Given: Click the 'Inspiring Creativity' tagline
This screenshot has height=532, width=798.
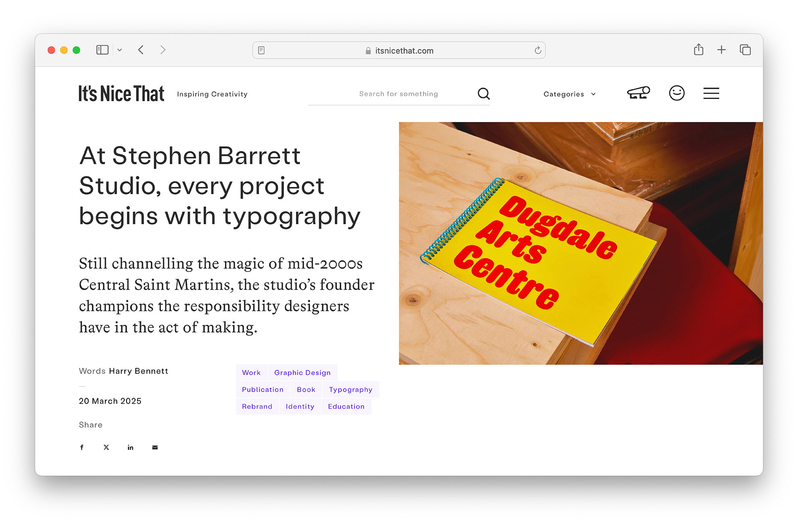Looking at the screenshot, I should (x=212, y=94).
